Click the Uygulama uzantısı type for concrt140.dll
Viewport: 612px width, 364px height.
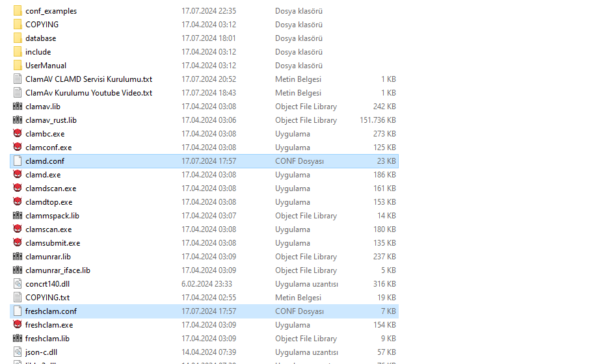coord(306,284)
